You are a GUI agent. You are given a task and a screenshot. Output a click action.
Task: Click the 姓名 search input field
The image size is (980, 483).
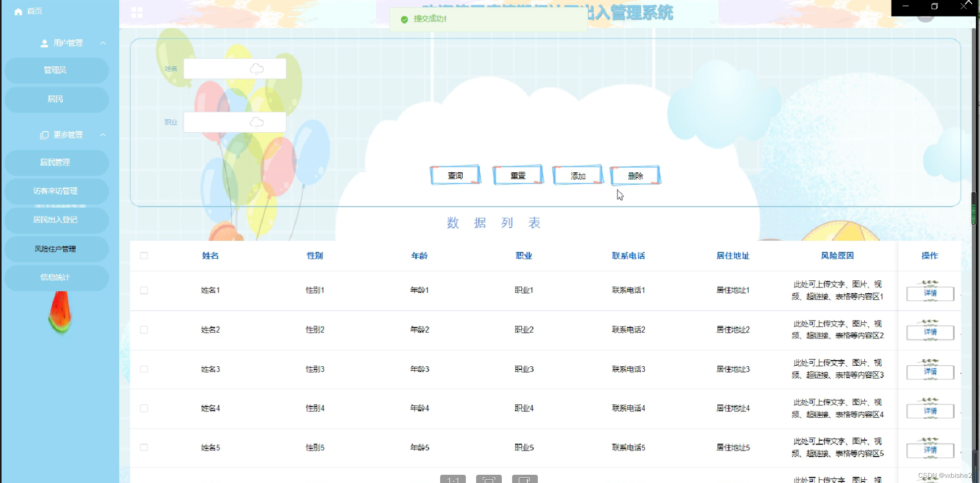[x=235, y=68]
